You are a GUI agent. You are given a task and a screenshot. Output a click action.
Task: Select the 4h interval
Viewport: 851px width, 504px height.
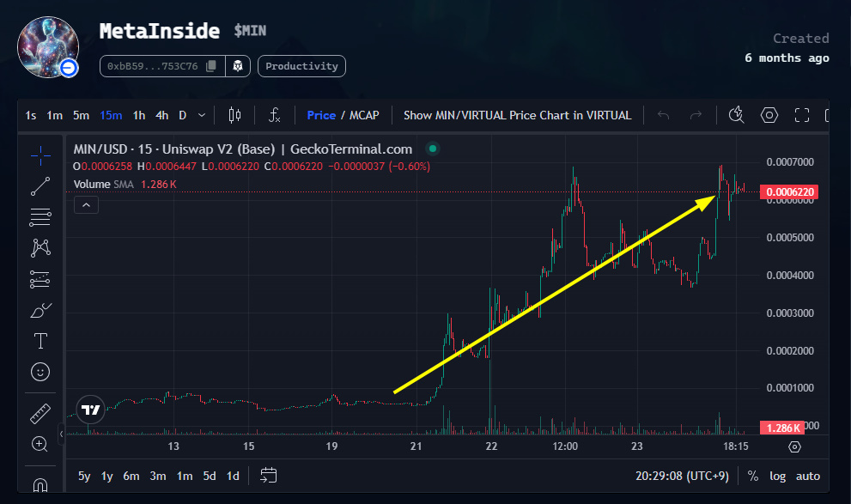pos(161,115)
